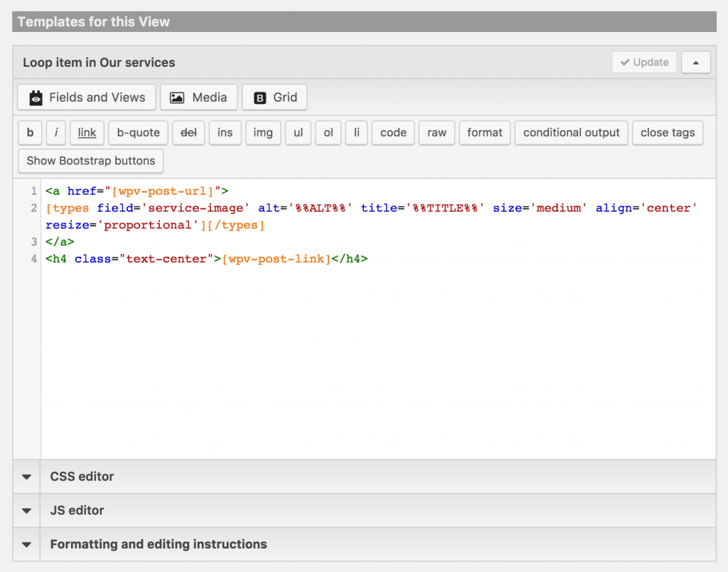Click the JS editor heading
This screenshot has height=572, width=728.
click(77, 511)
